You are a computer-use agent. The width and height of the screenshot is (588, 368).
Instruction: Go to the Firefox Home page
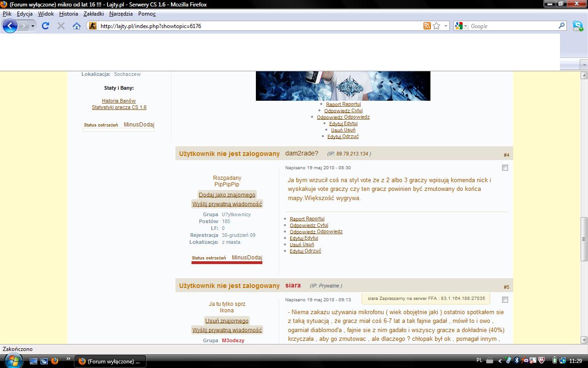coord(77,26)
